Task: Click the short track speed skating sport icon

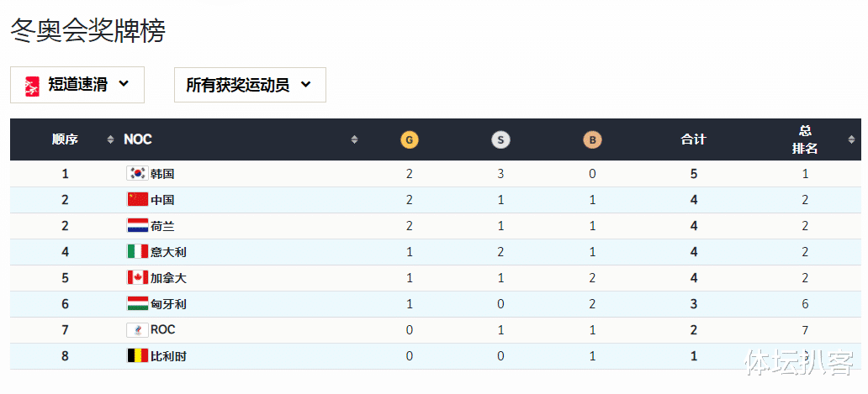Action: pos(32,85)
